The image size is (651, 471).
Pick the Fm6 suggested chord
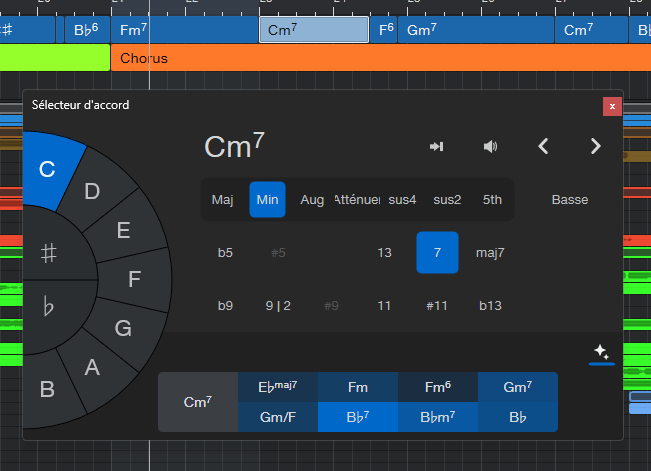click(x=437, y=386)
